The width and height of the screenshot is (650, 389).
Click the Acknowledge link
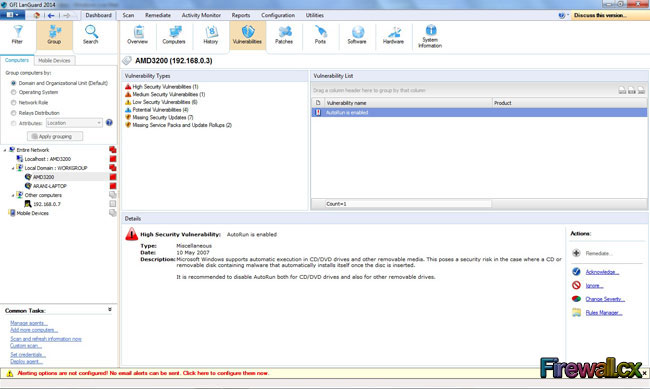[602, 272]
